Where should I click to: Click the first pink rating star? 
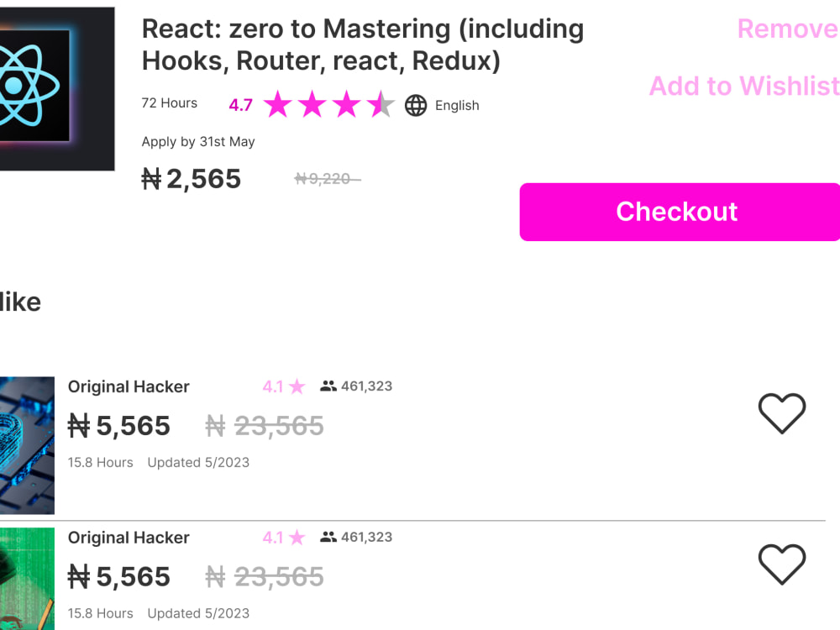277,104
